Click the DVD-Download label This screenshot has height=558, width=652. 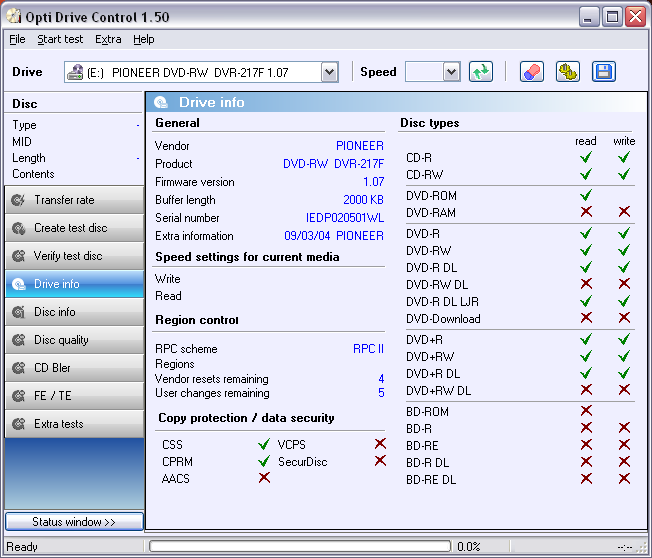(x=443, y=319)
